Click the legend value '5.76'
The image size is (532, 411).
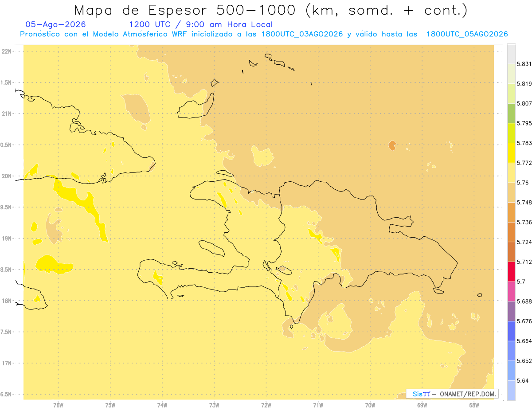coord(523,183)
